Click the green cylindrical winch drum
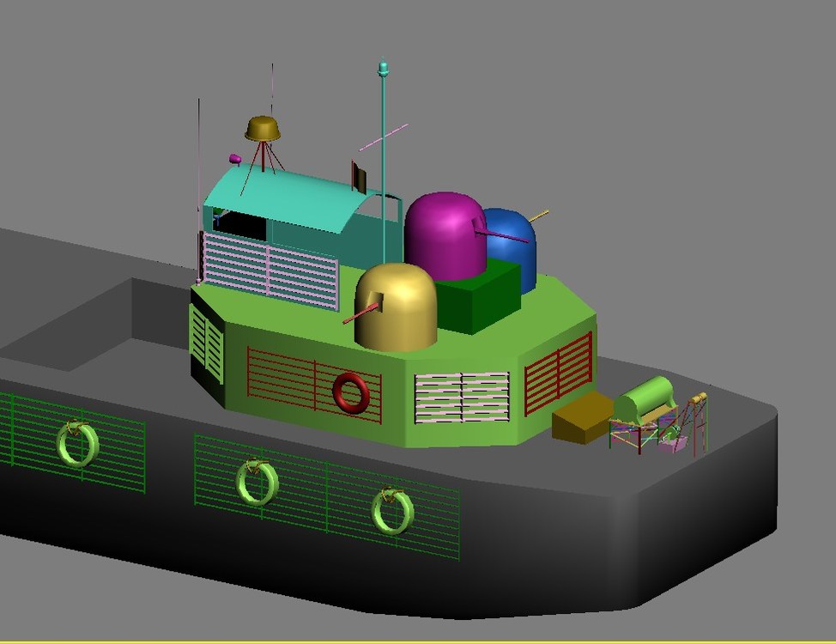 [x=644, y=399]
